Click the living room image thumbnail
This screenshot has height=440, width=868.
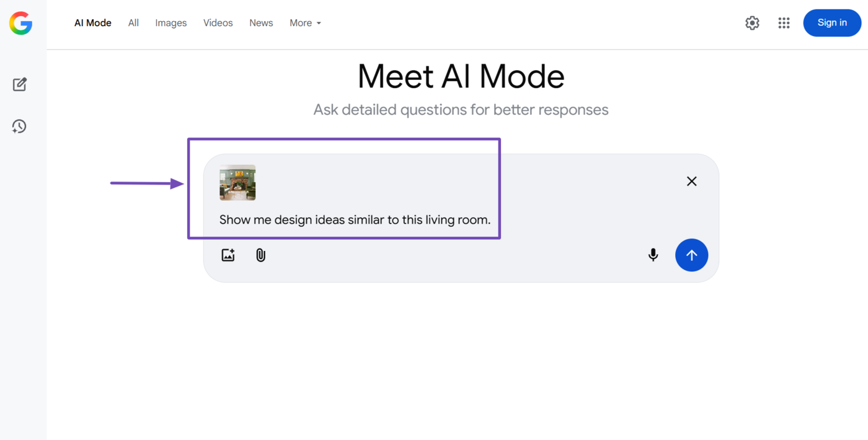(237, 182)
